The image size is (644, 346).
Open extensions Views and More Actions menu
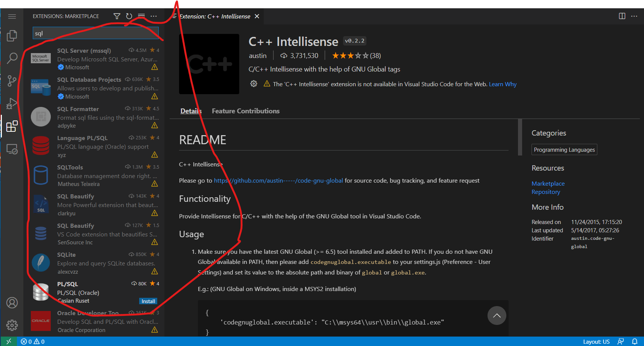pyautogui.click(x=153, y=16)
